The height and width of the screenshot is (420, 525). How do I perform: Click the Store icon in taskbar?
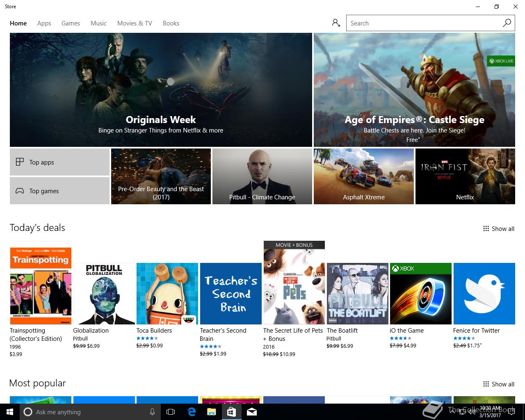(x=231, y=412)
